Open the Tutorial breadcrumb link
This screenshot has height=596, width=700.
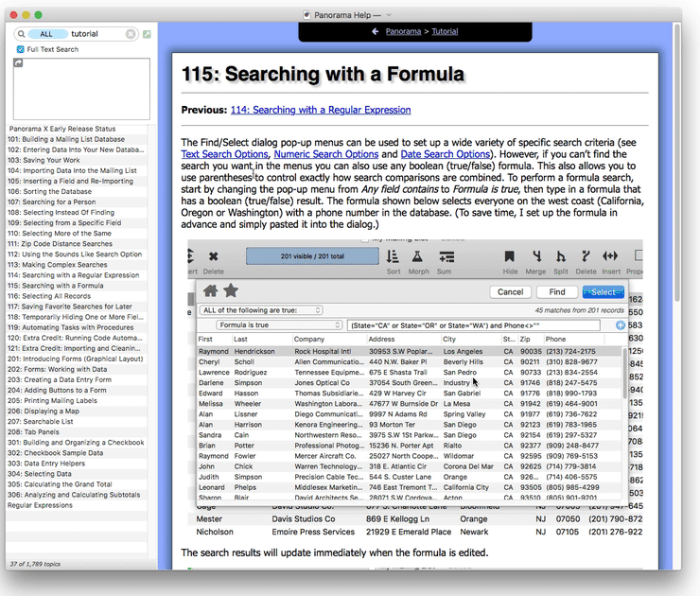click(445, 31)
